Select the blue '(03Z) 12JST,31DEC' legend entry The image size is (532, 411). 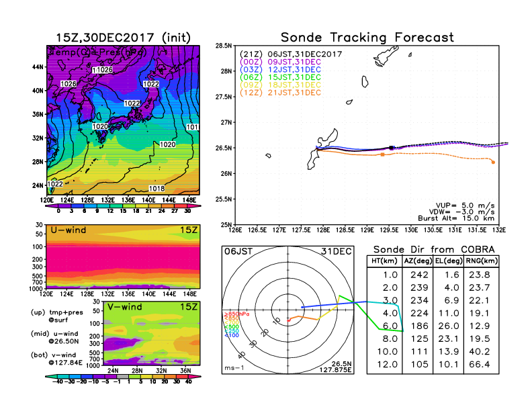pyautogui.click(x=280, y=70)
